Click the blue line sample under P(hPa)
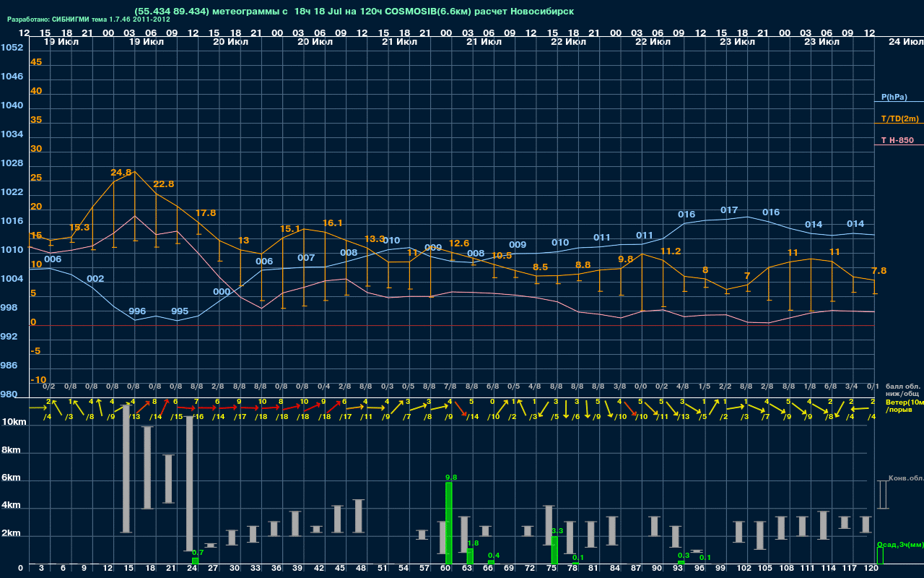The image size is (924, 578). click(899, 102)
